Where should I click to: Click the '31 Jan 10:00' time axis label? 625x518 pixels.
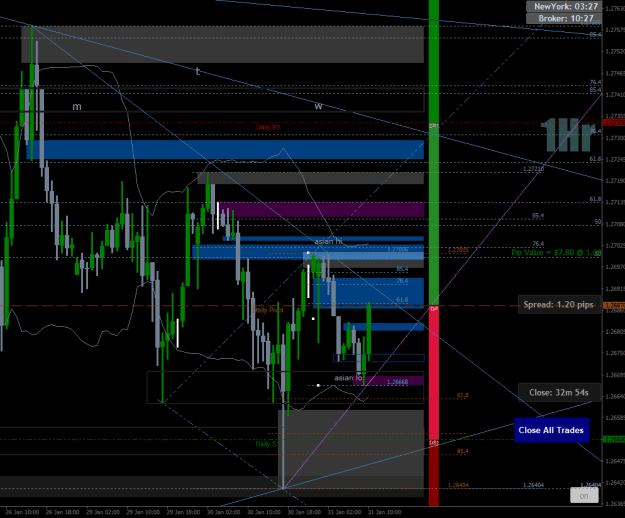point(384,512)
